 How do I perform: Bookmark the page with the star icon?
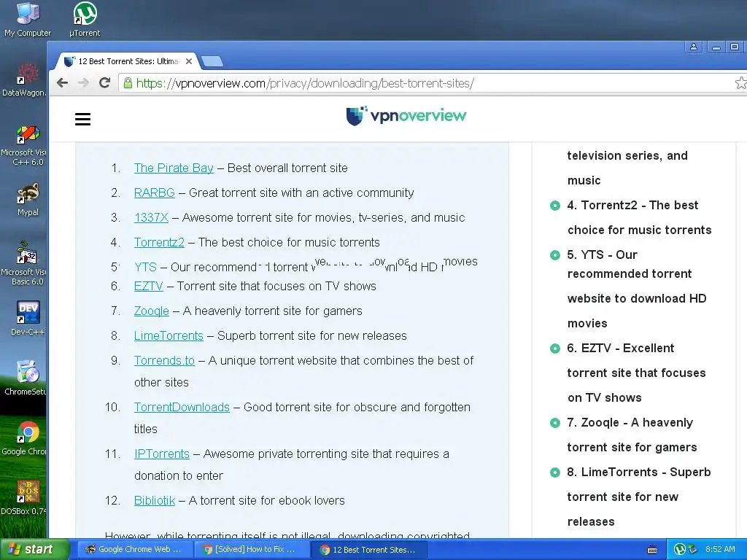(x=740, y=83)
